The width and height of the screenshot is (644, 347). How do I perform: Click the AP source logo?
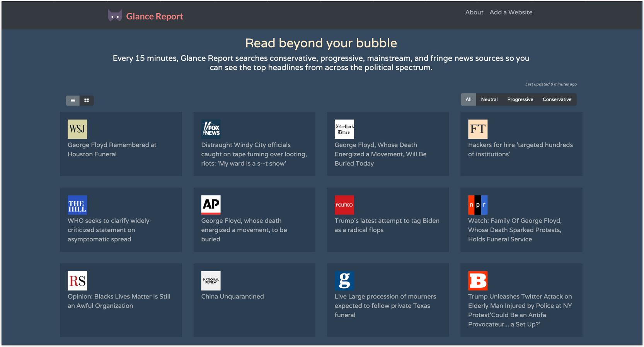[x=211, y=205]
